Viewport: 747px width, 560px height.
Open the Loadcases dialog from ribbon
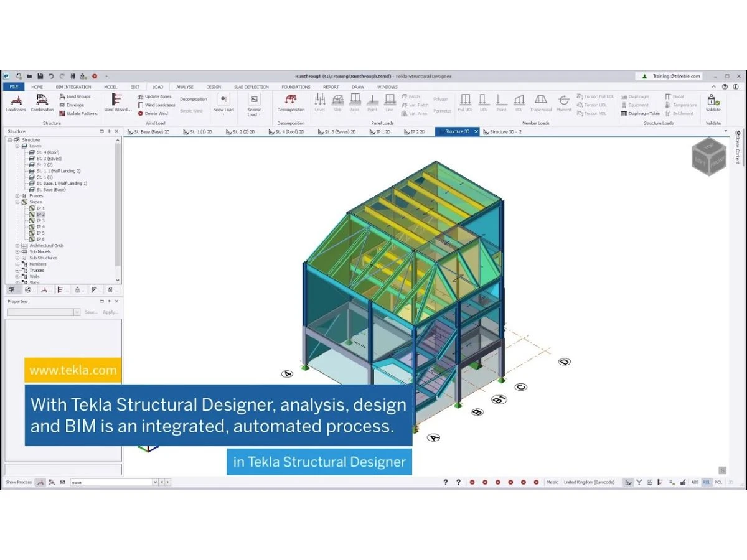(16, 103)
